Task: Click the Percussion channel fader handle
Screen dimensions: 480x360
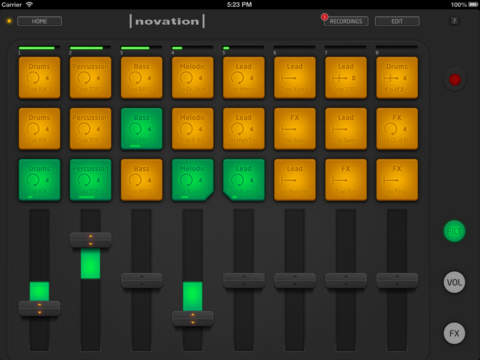Action: (90, 240)
